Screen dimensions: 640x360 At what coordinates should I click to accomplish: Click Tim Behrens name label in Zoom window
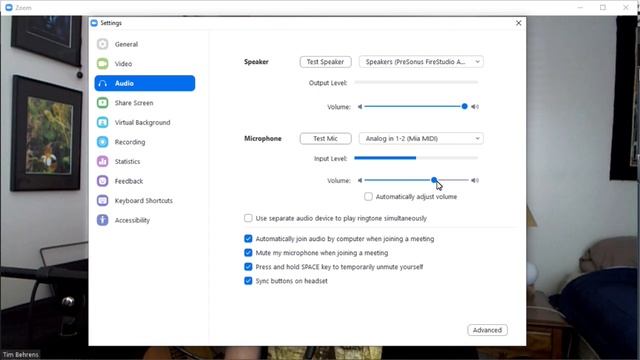point(21,355)
